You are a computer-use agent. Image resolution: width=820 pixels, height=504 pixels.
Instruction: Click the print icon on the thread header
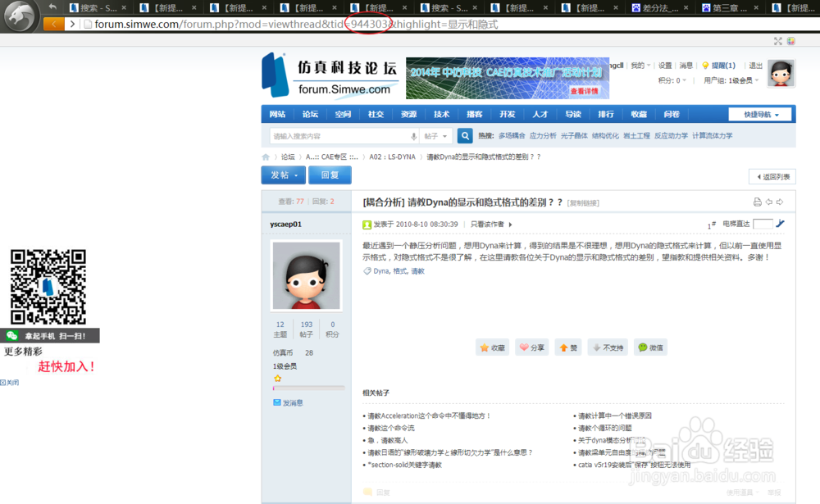757,201
